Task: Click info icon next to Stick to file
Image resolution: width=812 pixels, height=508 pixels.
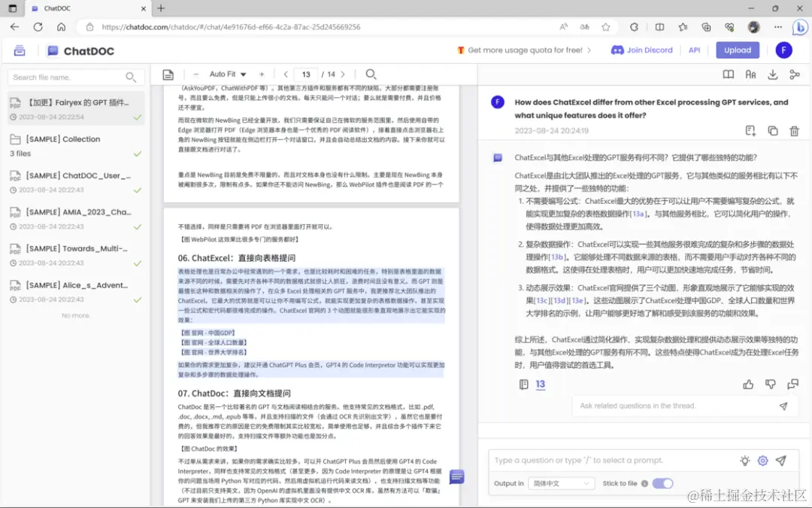Action: [x=645, y=484]
